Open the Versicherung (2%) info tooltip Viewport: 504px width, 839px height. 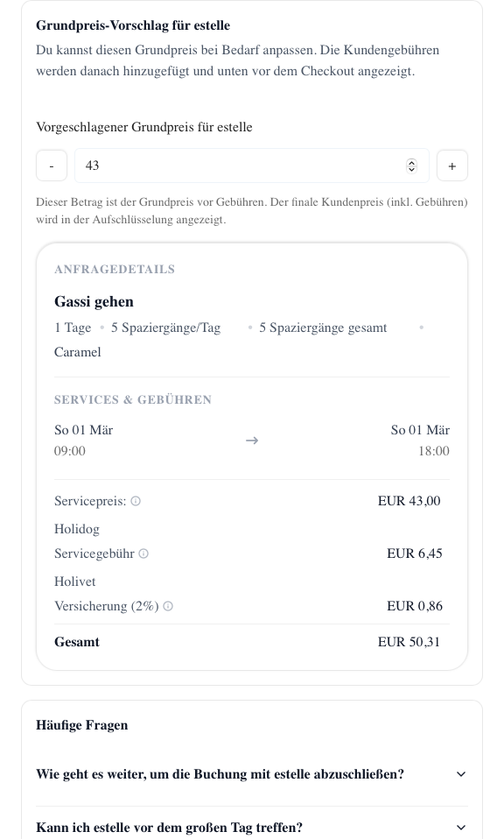pyautogui.click(x=168, y=606)
